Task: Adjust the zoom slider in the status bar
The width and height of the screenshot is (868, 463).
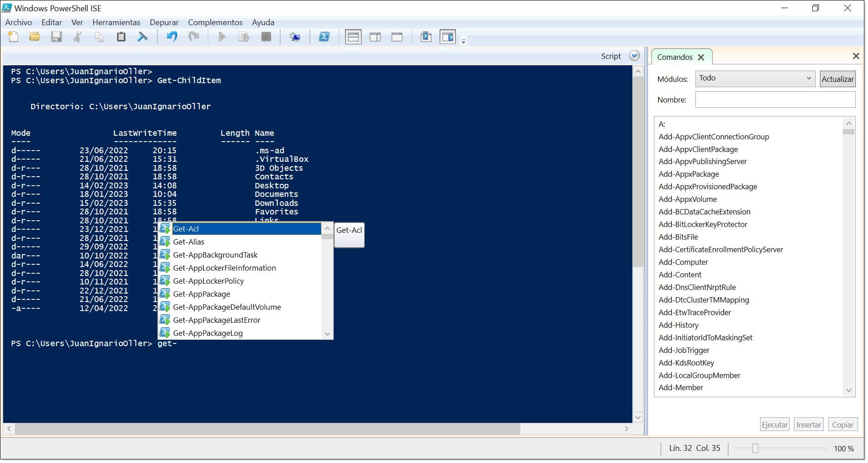Action: point(755,448)
